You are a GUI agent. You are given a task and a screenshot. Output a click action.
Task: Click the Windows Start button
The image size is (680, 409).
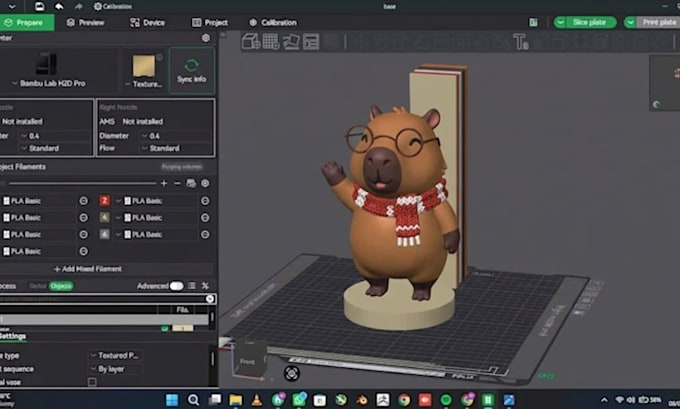pos(172,400)
